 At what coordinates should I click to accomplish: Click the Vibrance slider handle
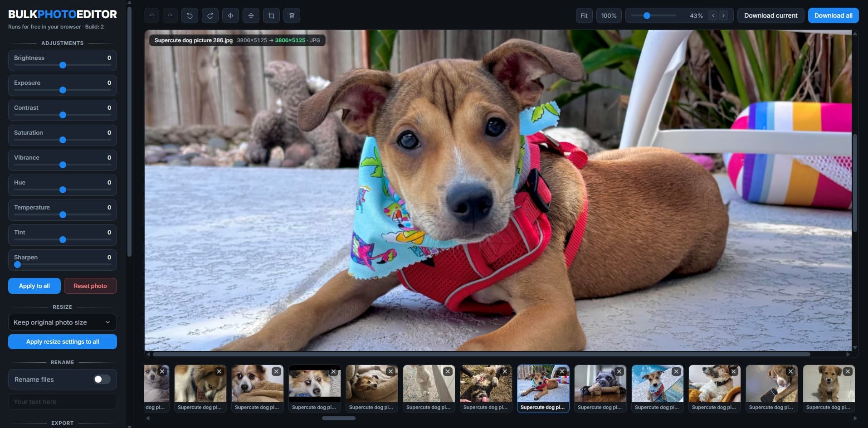tap(63, 165)
